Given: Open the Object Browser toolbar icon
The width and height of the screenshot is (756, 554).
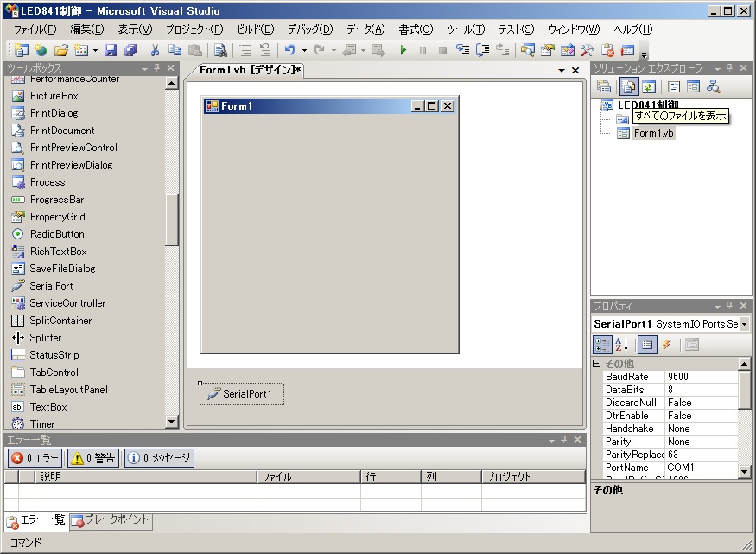Looking at the screenshot, I should [x=568, y=50].
